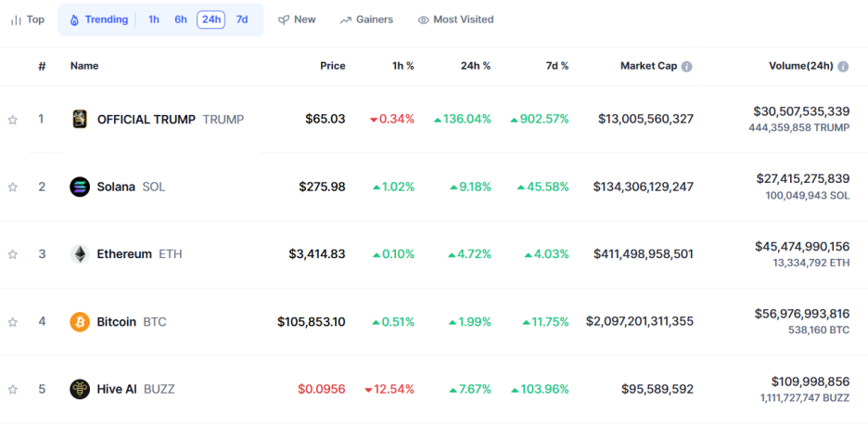Viewport: 868px width, 439px height.
Task: Click the ETH ticker symbol
Action: tap(171, 254)
